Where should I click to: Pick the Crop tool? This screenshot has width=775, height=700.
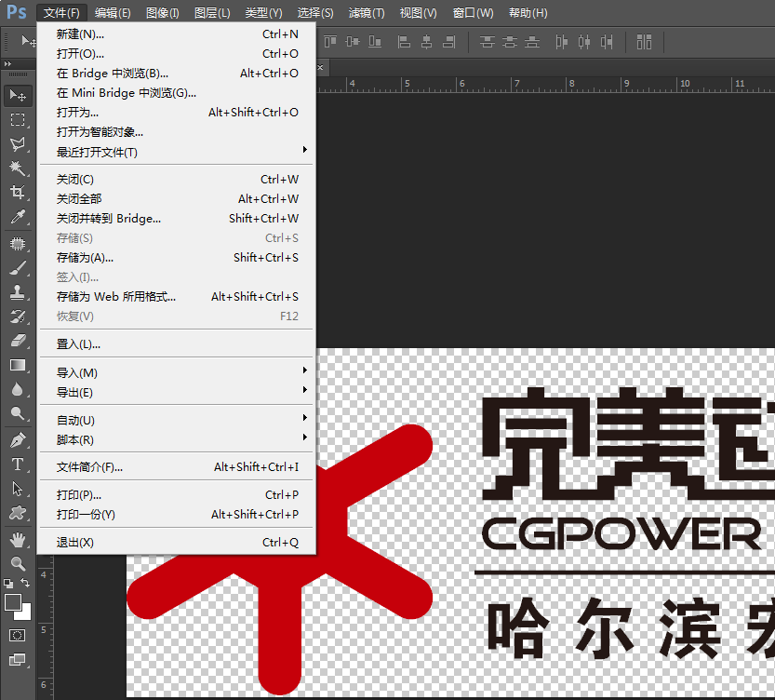tap(17, 193)
